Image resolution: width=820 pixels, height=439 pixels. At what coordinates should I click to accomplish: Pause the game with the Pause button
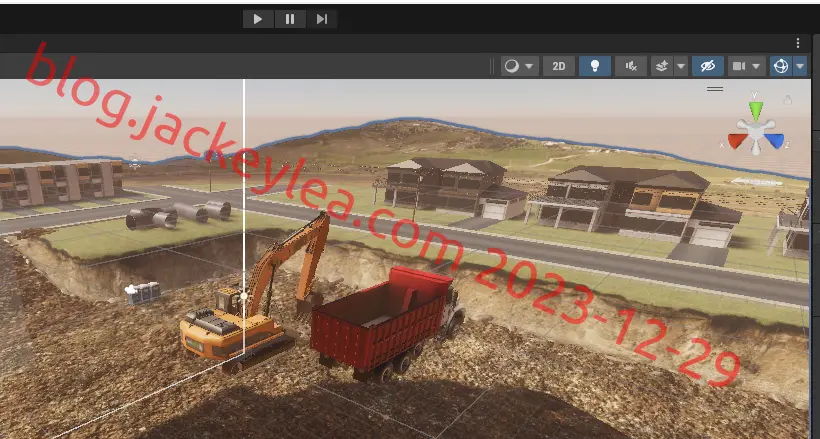click(290, 19)
